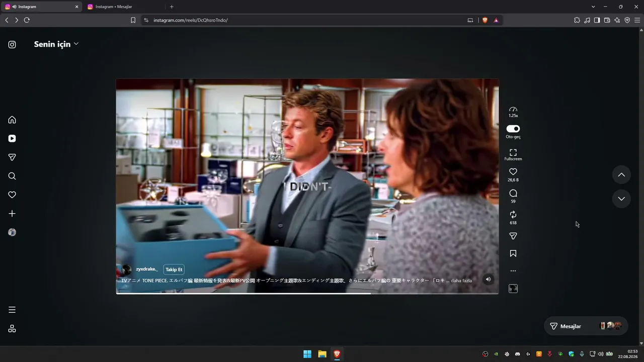Close the first Instagram tab

(77, 7)
